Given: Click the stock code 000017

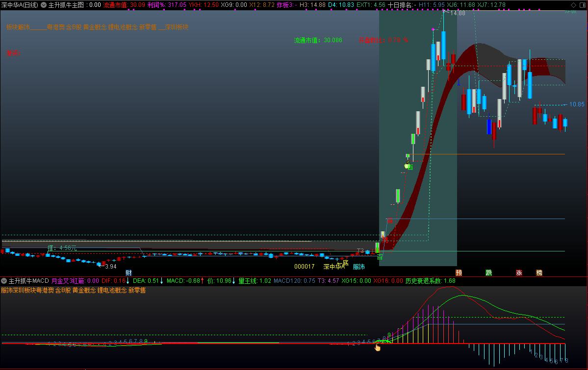Looking at the screenshot, I should 304,267.
